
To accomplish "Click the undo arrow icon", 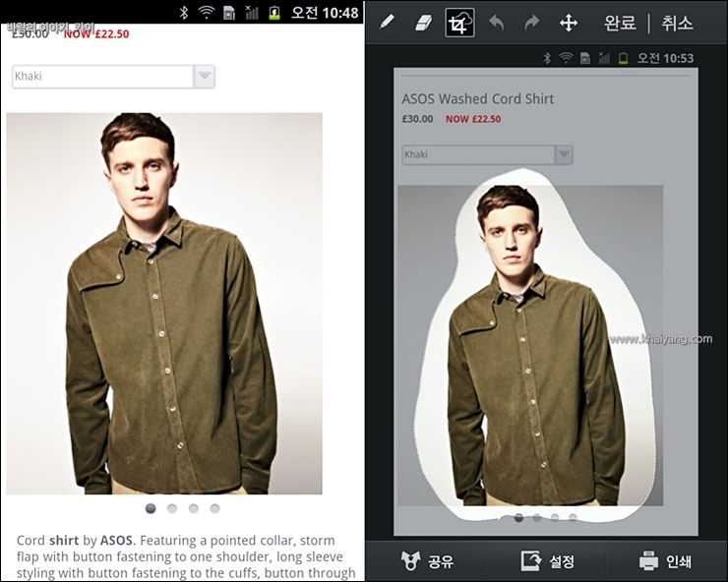I will click(497, 23).
